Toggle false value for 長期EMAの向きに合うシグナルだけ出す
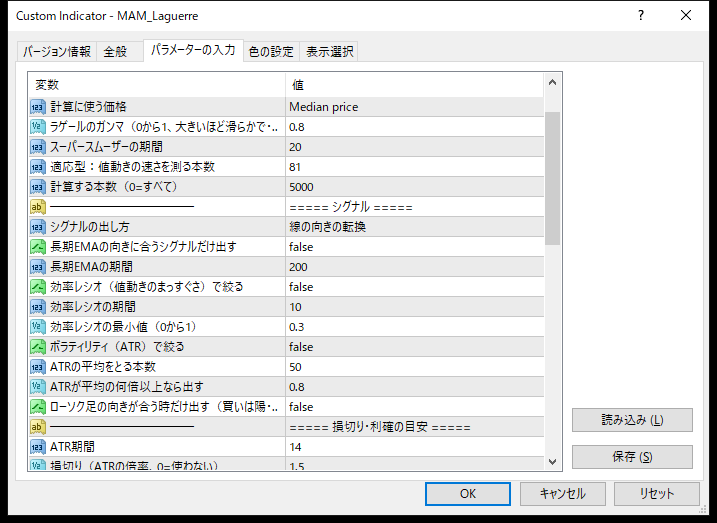The height and width of the screenshot is (523, 717). coord(415,247)
